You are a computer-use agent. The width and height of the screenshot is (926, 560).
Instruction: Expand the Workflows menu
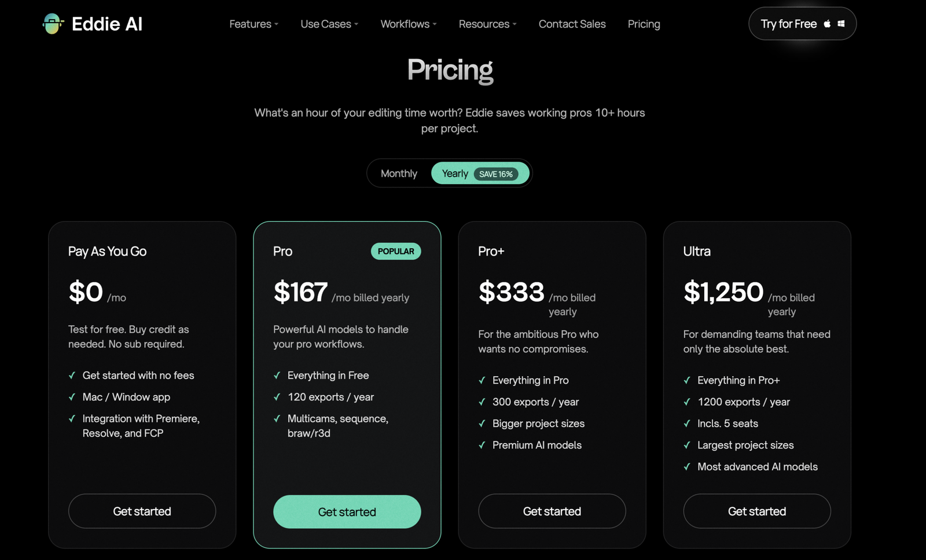click(x=409, y=24)
